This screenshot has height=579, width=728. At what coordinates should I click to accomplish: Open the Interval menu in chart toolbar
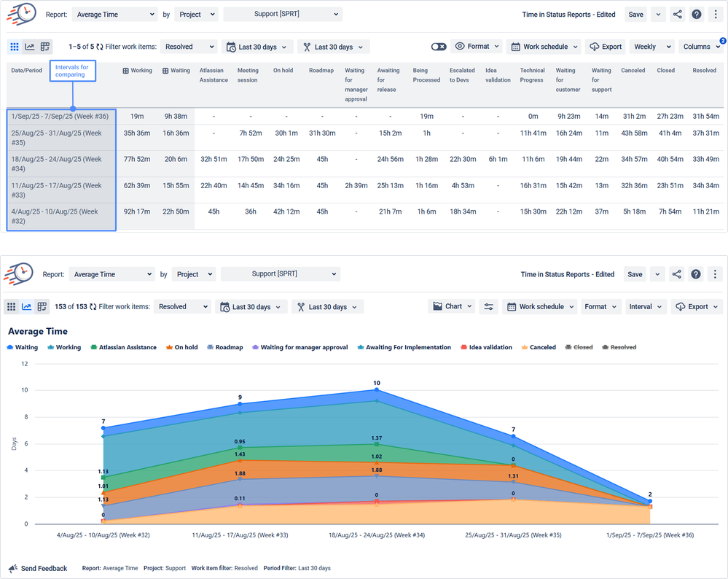(646, 307)
